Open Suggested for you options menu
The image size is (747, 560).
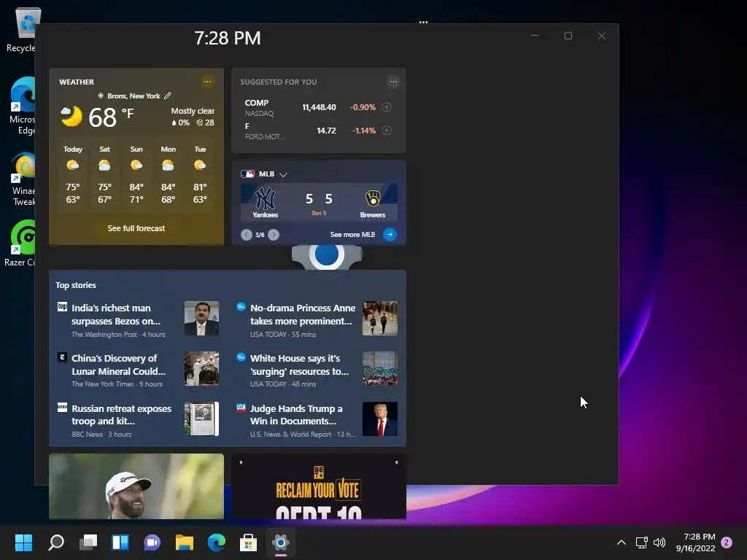[x=393, y=82]
